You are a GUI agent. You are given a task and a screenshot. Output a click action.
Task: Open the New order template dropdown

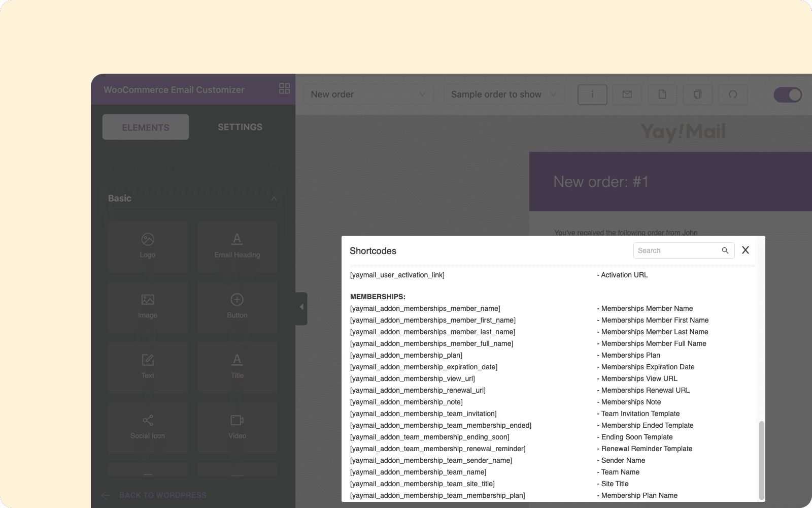368,94
